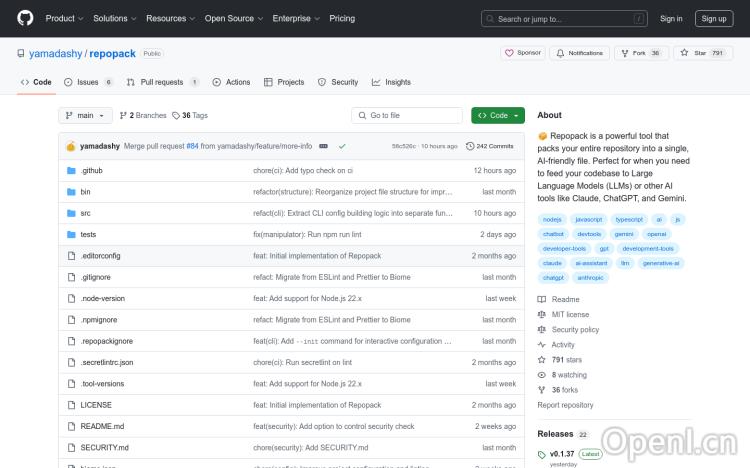Open the MIT license link

(570, 314)
